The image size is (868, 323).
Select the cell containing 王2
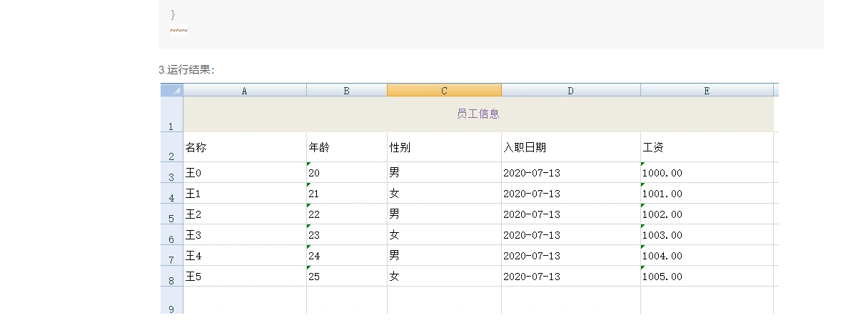click(x=245, y=214)
